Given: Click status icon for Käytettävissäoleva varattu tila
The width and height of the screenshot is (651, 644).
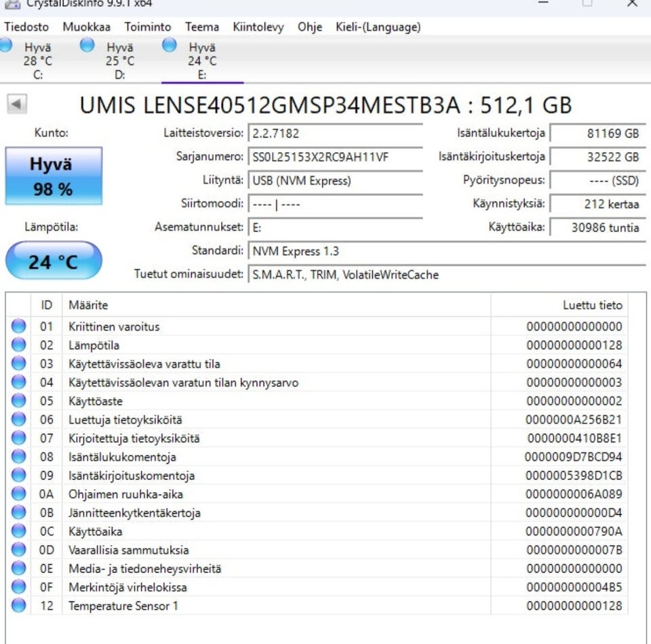Looking at the screenshot, I should tap(18, 364).
